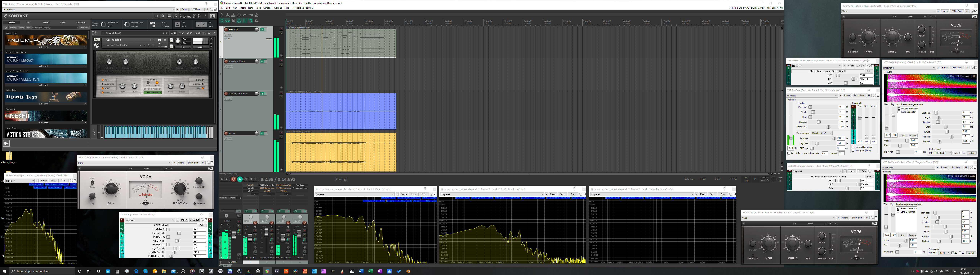The image size is (980, 275).
Task: Toggle repeat loop button in transport bar
Action: 246,179
